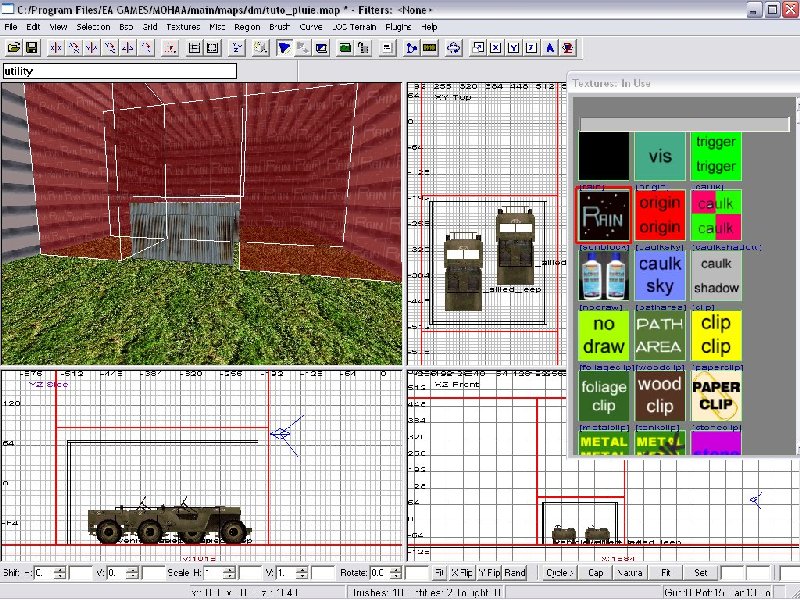Click the Fit button left of Set
This screenshot has height=600, width=800.
(x=666, y=573)
